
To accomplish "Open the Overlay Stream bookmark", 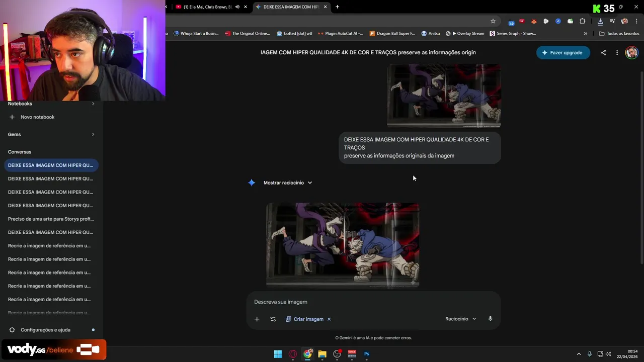I will click(x=465, y=34).
